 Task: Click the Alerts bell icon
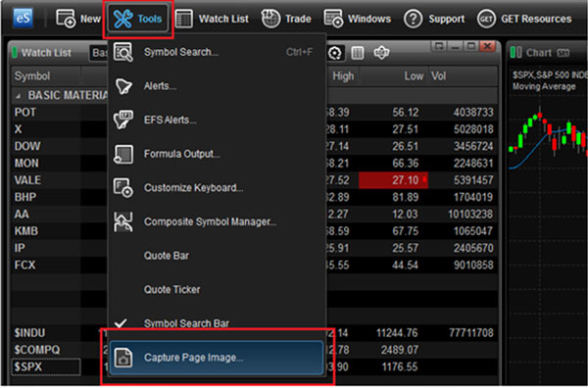[123, 86]
